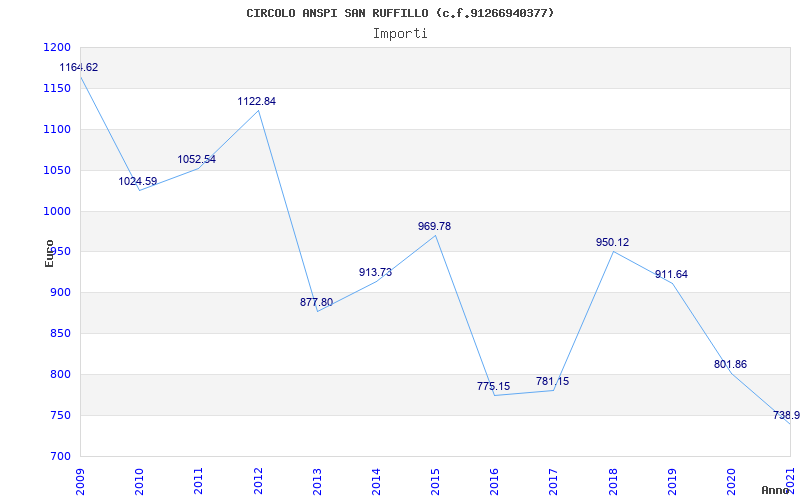Click the Importi subtitle
Screen dimensions: 800x500
pos(399,34)
